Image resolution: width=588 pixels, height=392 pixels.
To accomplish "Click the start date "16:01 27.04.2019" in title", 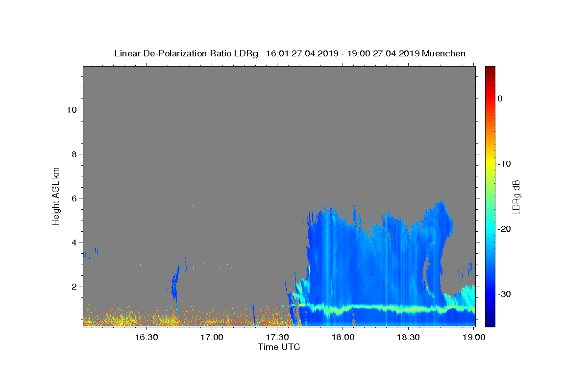I will pyautogui.click(x=302, y=53).
